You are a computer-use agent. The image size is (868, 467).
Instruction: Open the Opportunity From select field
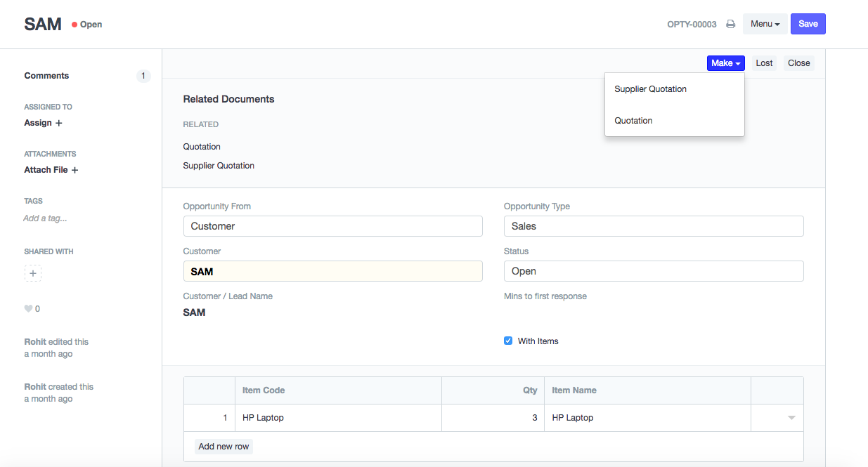click(332, 226)
